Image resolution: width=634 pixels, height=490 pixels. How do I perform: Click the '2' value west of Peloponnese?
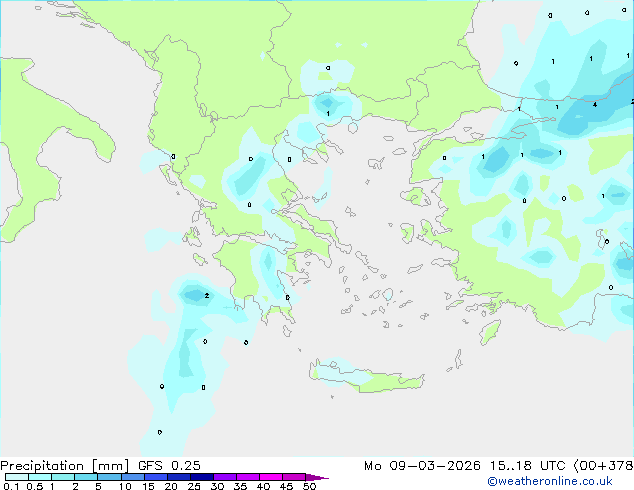207,296
